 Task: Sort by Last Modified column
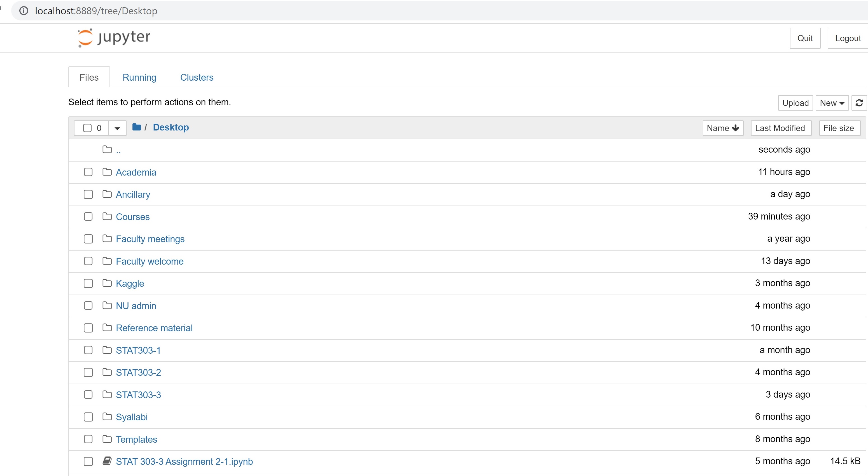pos(780,128)
